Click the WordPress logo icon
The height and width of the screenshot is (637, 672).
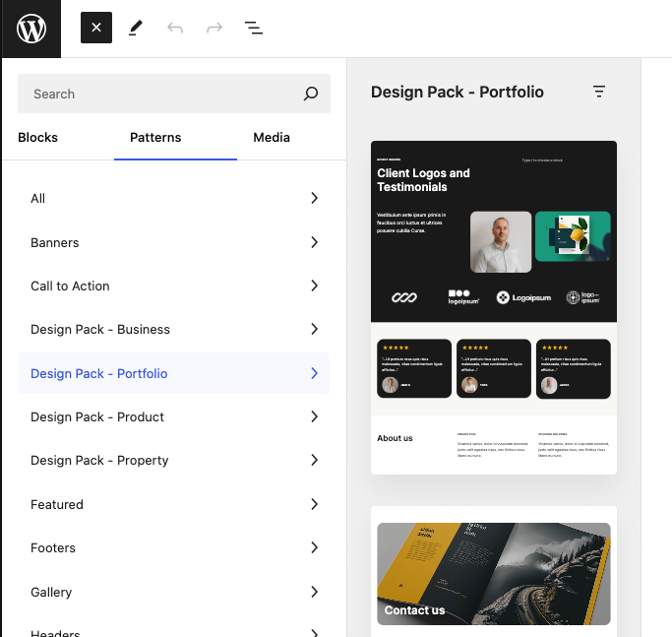point(31,29)
